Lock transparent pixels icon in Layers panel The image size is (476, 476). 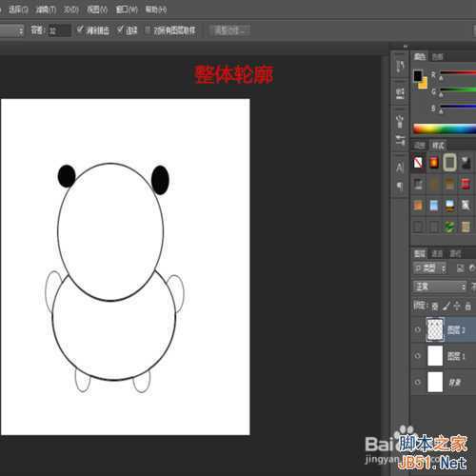coord(435,307)
